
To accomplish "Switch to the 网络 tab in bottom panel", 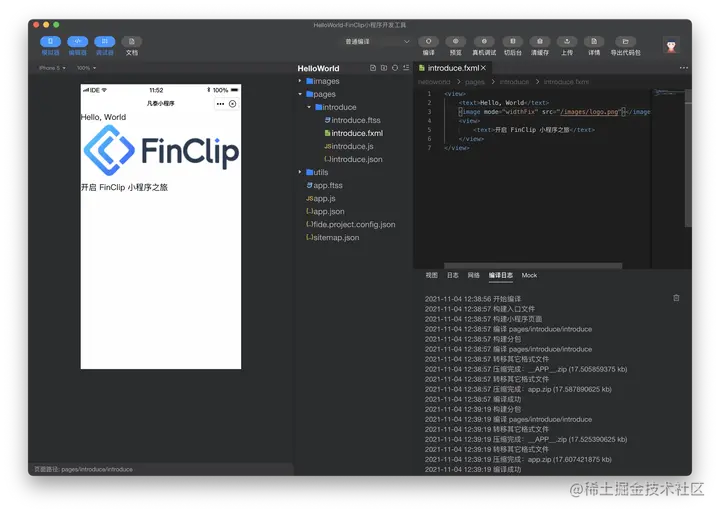I will click(x=473, y=275).
